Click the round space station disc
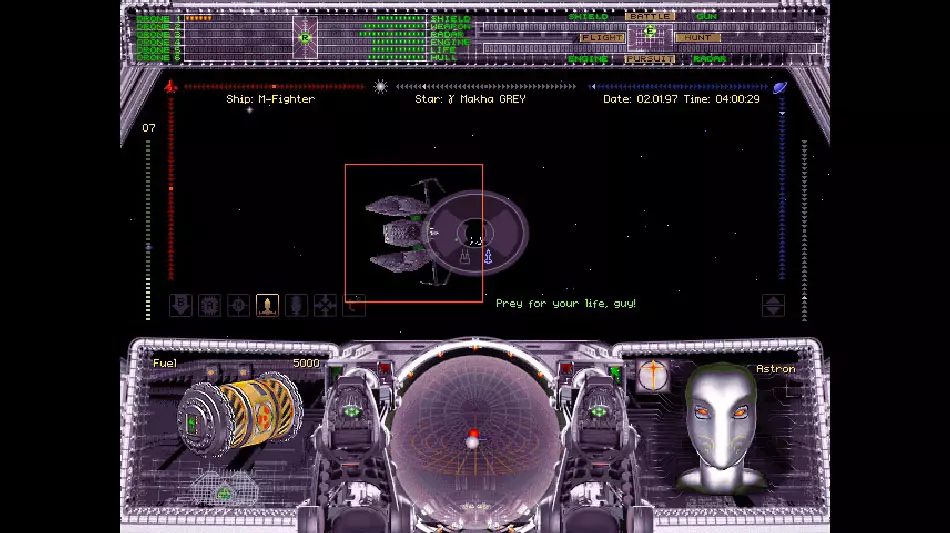The height and width of the screenshot is (533, 950). (x=475, y=233)
